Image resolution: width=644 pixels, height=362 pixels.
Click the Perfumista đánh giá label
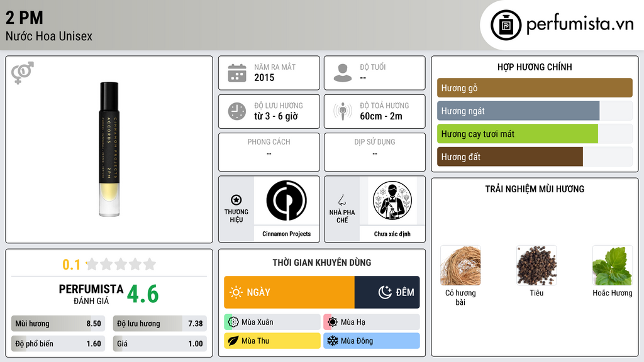(91, 294)
